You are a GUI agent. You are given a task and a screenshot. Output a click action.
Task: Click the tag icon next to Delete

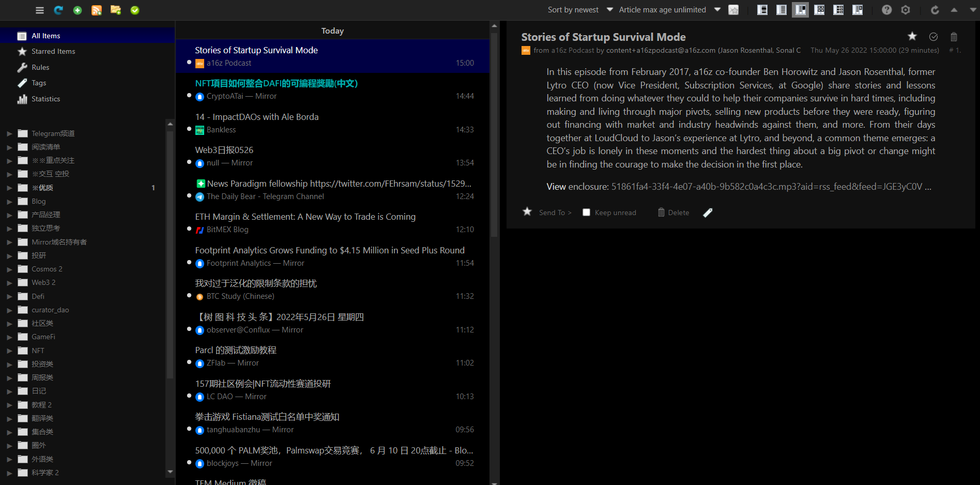pos(708,213)
